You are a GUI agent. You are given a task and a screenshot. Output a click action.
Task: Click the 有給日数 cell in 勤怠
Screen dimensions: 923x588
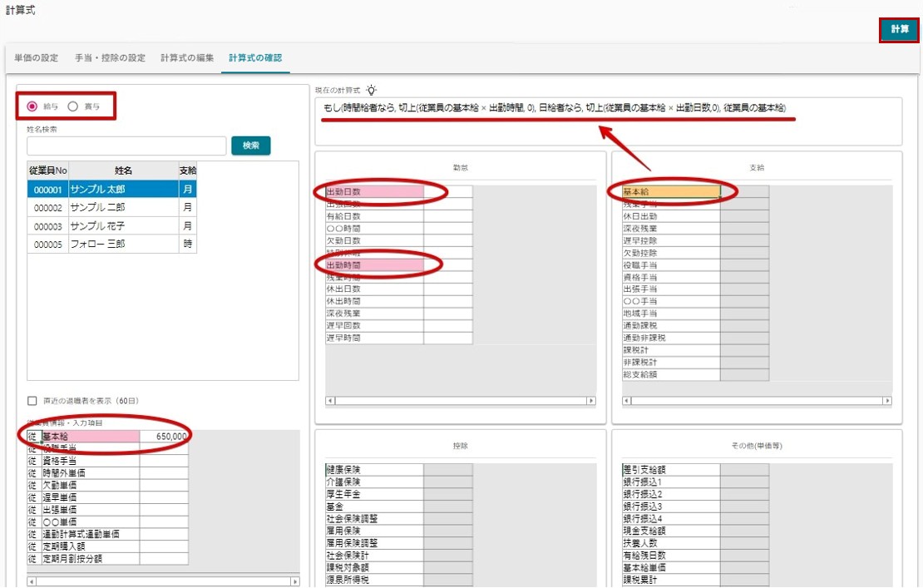[x=374, y=216]
